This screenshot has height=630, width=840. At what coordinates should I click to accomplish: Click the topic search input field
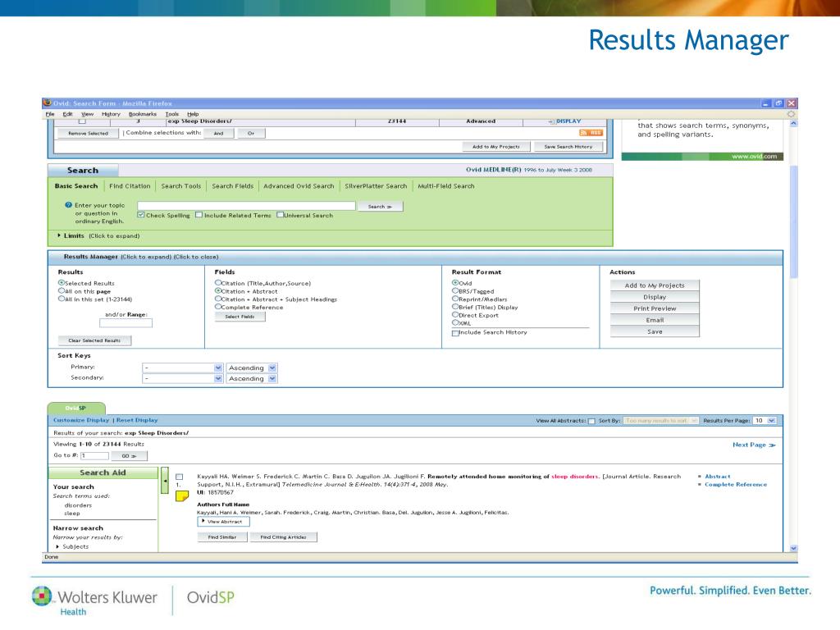coord(246,206)
